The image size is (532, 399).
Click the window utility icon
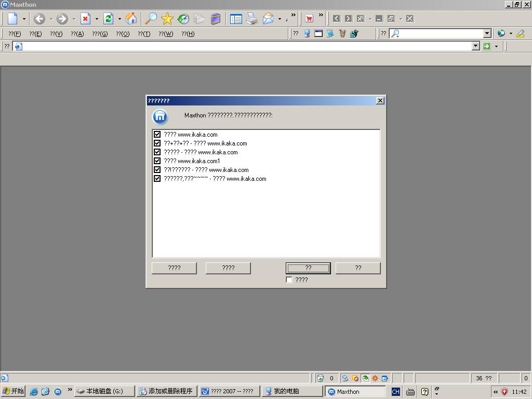318,33
